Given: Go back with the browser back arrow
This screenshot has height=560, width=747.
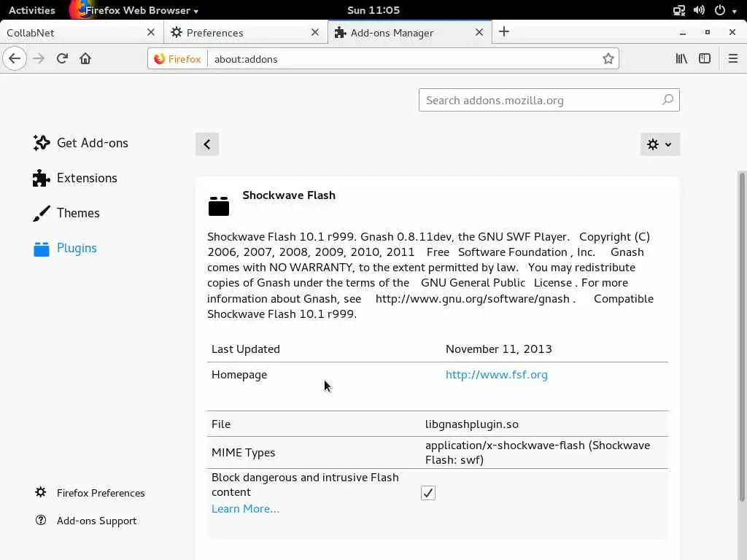Looking at the screenshot, I should (x=15, y=58).
